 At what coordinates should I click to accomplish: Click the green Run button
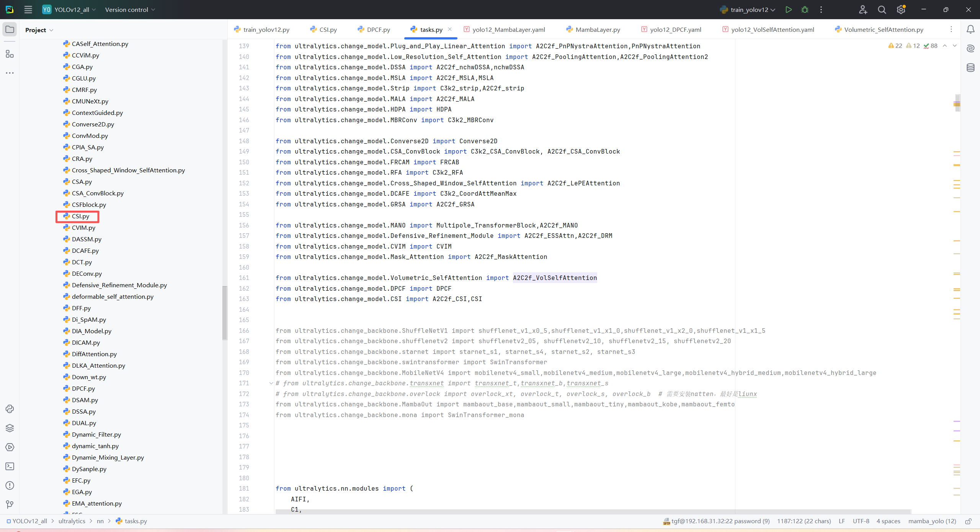pos(788,10)
